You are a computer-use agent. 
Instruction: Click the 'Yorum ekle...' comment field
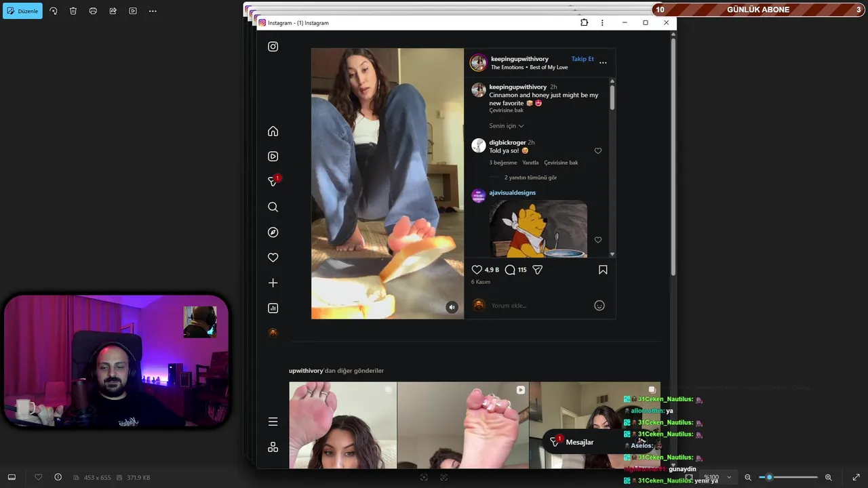[539, 306]
